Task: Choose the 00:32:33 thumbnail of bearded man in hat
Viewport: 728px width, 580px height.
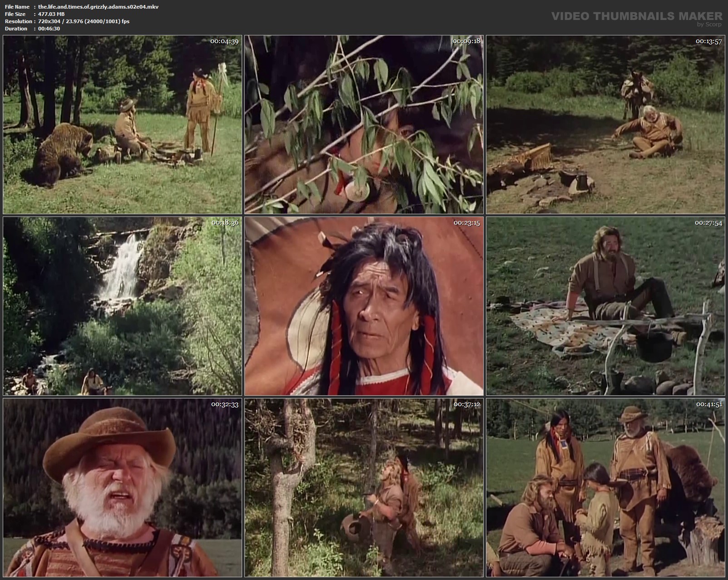Action: click(x=123, y=487)
